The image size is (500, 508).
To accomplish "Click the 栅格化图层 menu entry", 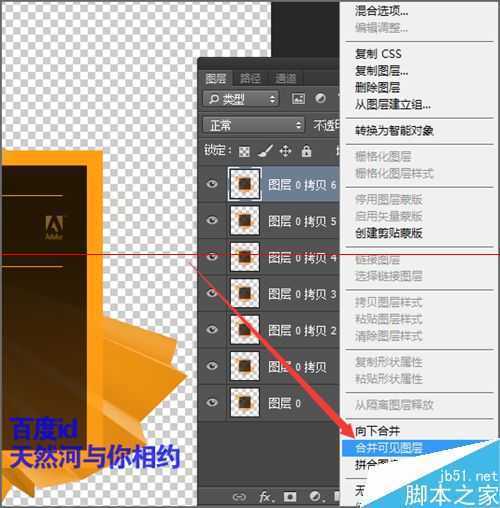I will click(383, 156).
